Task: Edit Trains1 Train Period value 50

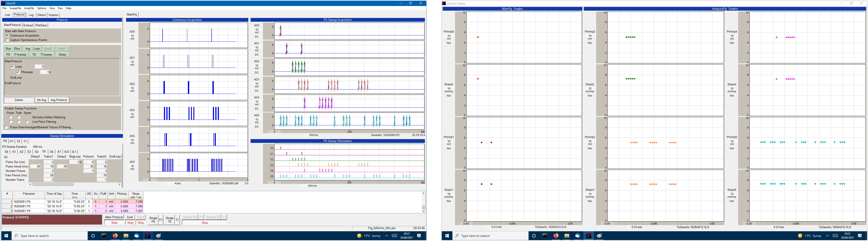Action: click(49, 175)
